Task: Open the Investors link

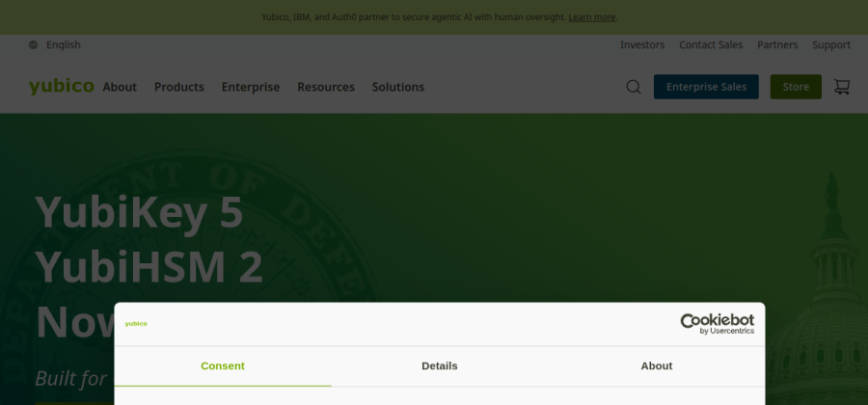Action: coord(642,44)
